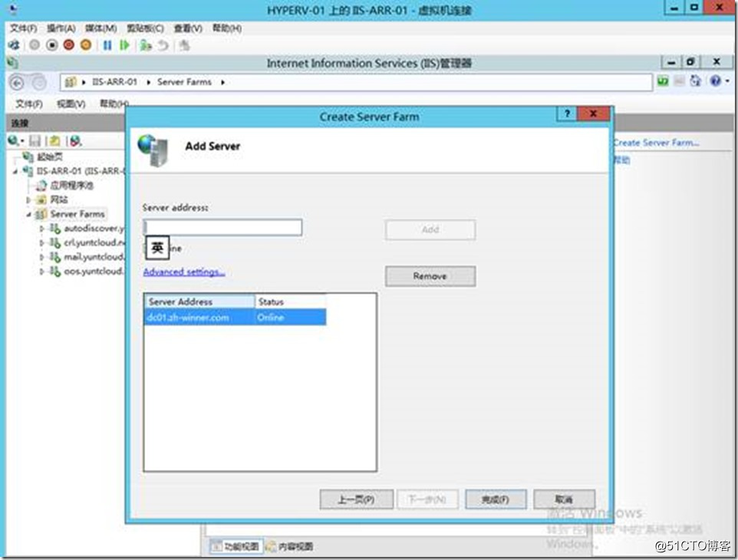Expand the crl.yuntcloud server farm node
Image resolution: width=738 pixels, height=560 pixels.
point(42,243)
